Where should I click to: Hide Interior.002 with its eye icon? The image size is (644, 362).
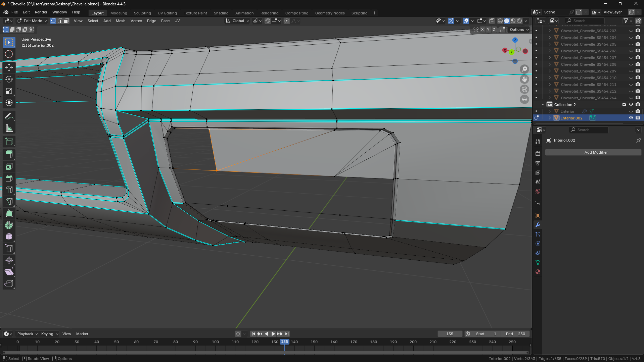tap(631, 118)
